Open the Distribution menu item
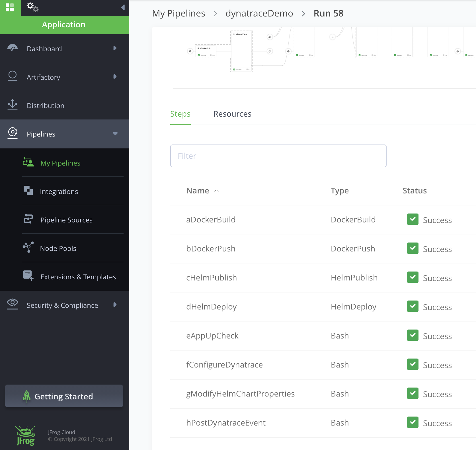This screenshot has width=476, height=450. click(65, 105)
